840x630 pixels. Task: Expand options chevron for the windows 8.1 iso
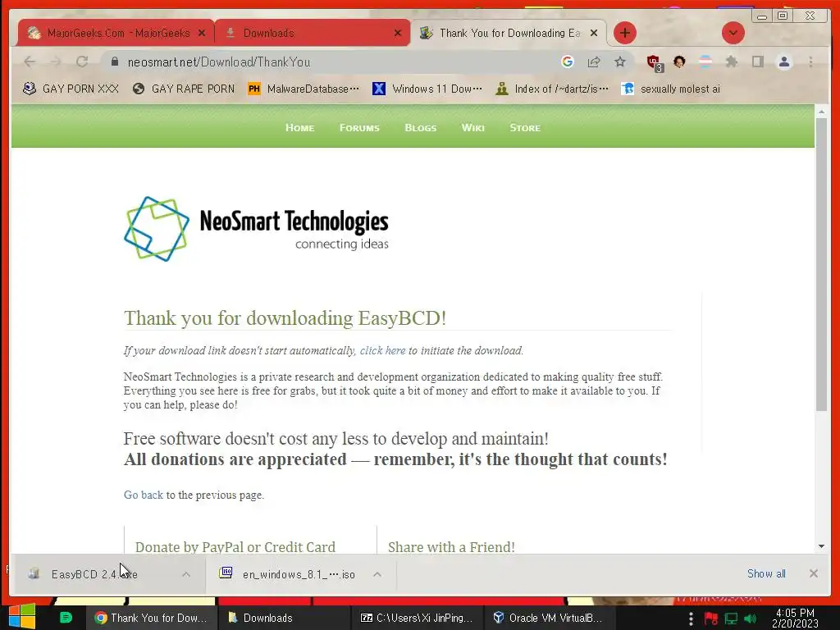coord(377,574)
